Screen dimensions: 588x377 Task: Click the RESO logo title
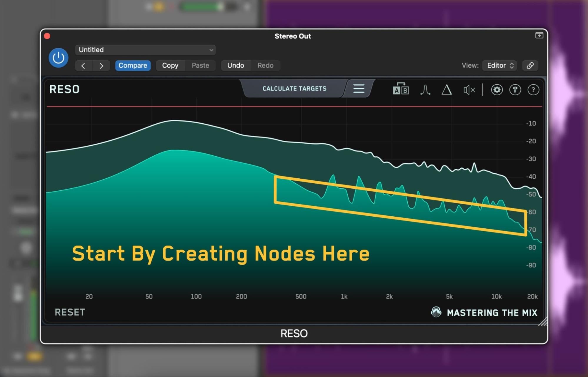[64, 89]
